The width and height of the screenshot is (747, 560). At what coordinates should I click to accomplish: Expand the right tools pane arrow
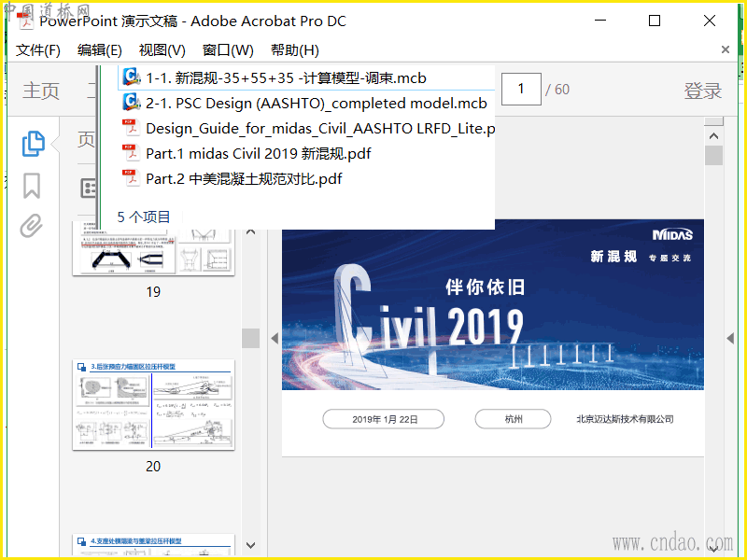(730, 338)
